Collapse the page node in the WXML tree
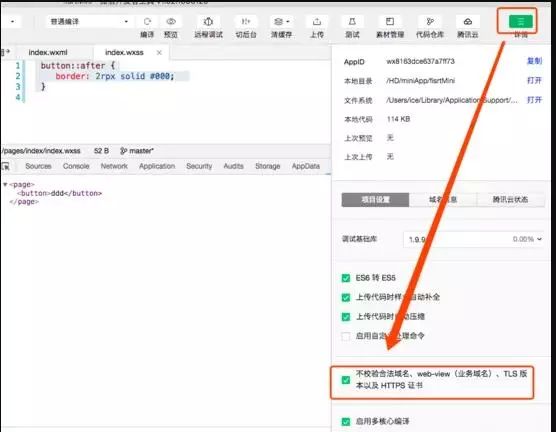The width and height of the screenshot is (556, 432). coord(5,184)
